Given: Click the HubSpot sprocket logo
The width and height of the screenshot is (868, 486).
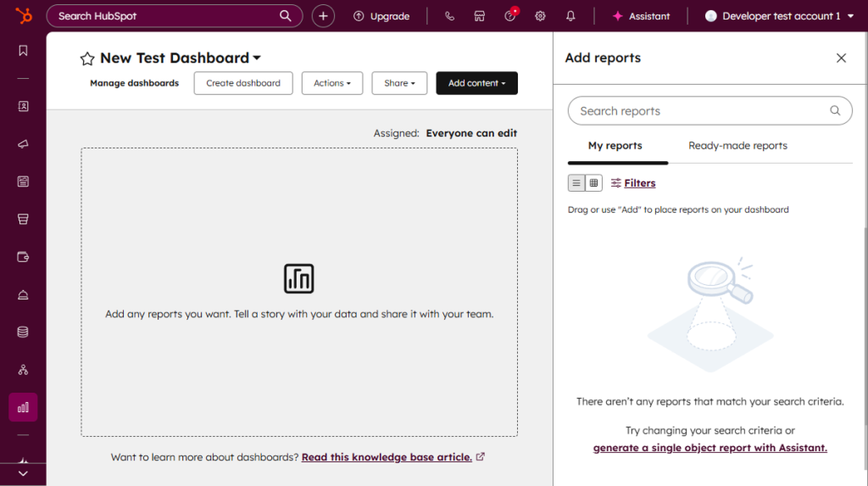Looking at the screenshot, I should tap(23, 15).
